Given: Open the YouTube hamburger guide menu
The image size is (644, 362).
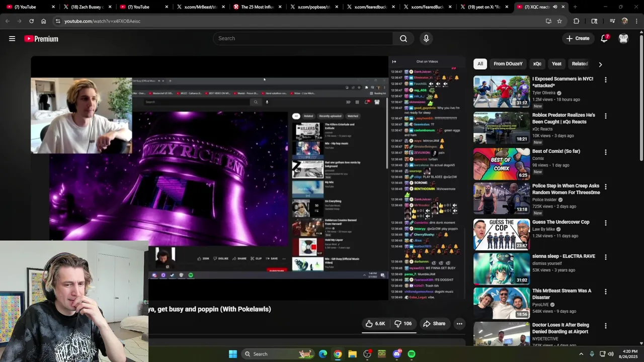Looking at the screenshot, I should coord(12,39).
